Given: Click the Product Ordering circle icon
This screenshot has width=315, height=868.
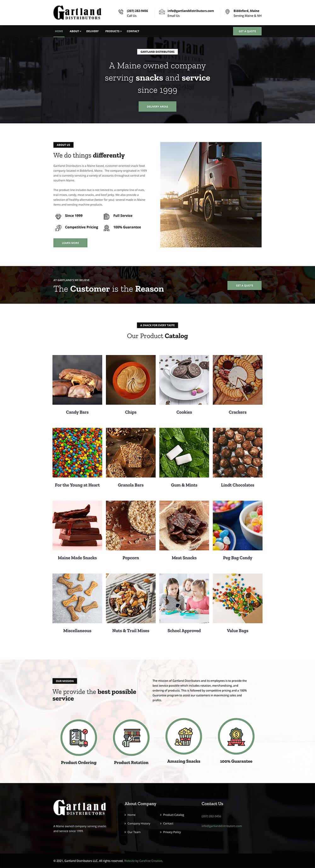Looking at the screenshot, I should 78,738.
